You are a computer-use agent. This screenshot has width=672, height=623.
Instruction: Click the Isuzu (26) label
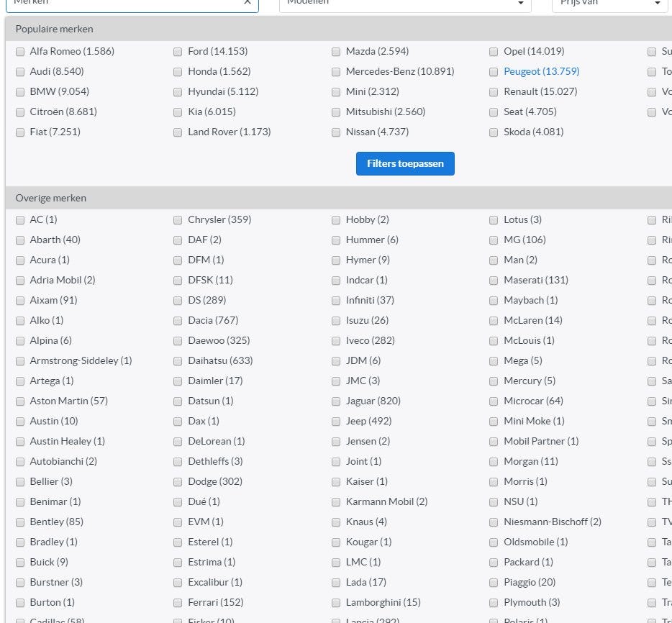(367, 321)
